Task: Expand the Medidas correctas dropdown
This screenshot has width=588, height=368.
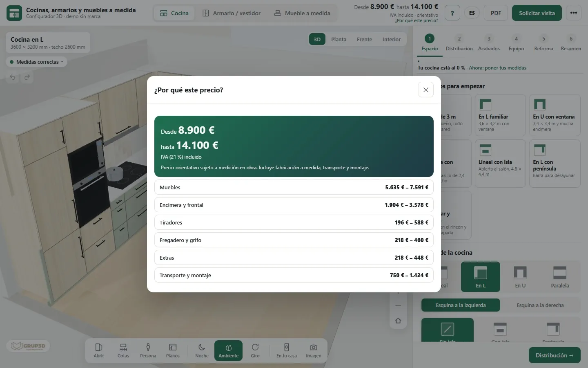Action: (37, 62)
